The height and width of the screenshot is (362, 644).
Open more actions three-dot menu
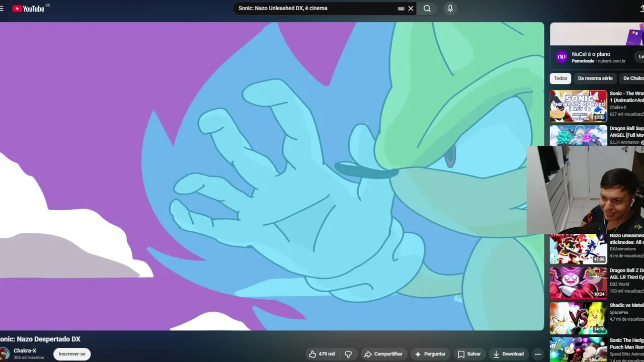(538, 354)
